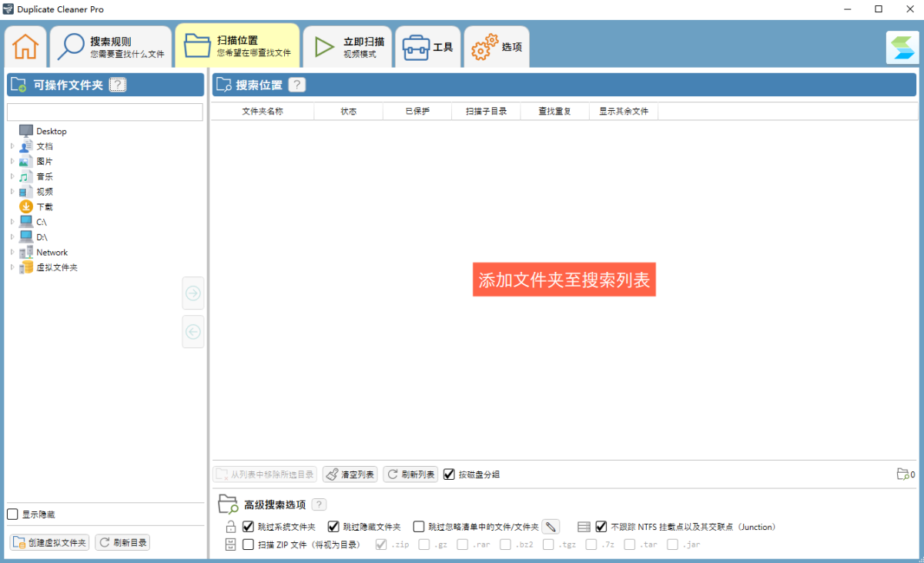Expand the C:\ drive tree node

[12, 222]
